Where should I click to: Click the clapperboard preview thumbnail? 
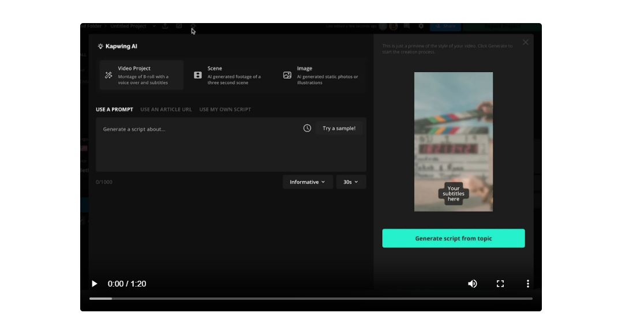(x=454, y=142)
